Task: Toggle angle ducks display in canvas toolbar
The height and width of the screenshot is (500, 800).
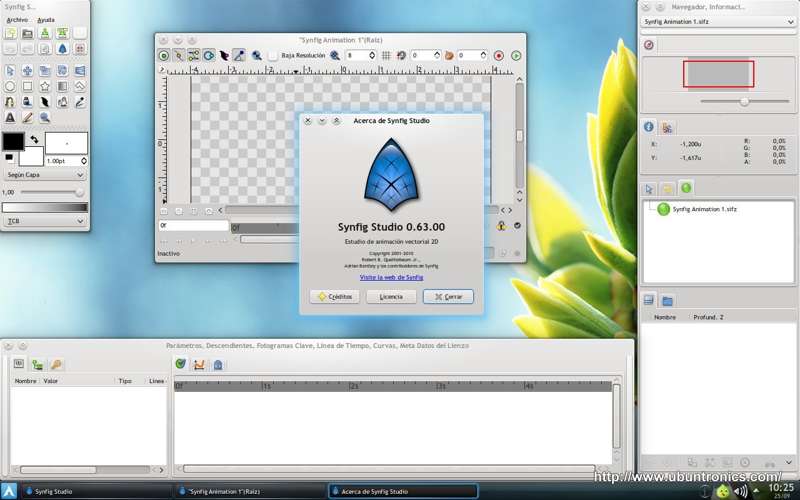Action: (239, 56)
